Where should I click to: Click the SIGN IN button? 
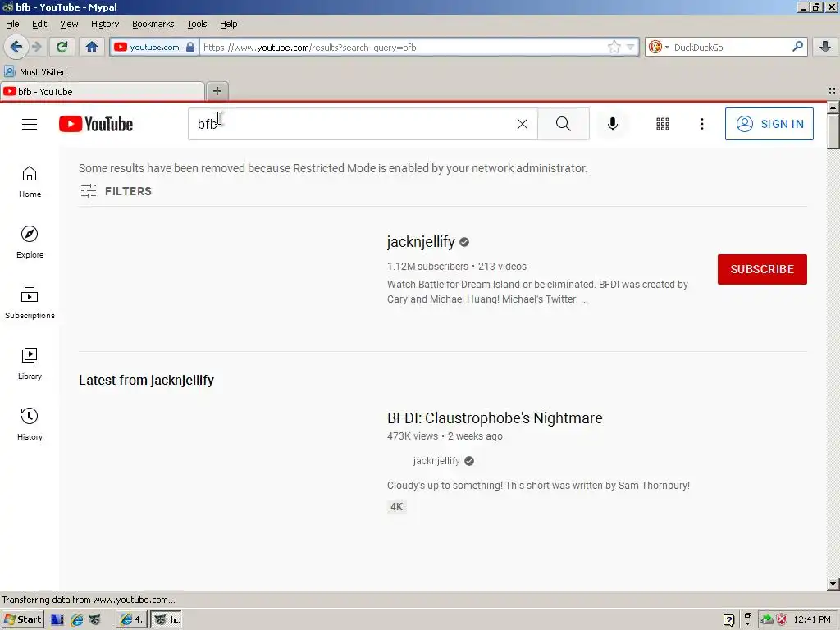click(x=769, y=124)
